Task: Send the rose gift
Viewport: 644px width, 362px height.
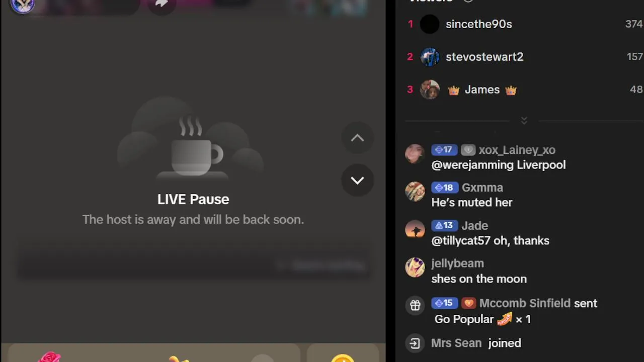Action: coord(49,356)
